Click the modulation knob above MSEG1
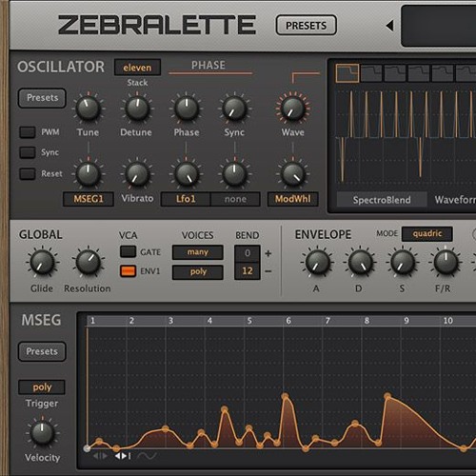 89,174
